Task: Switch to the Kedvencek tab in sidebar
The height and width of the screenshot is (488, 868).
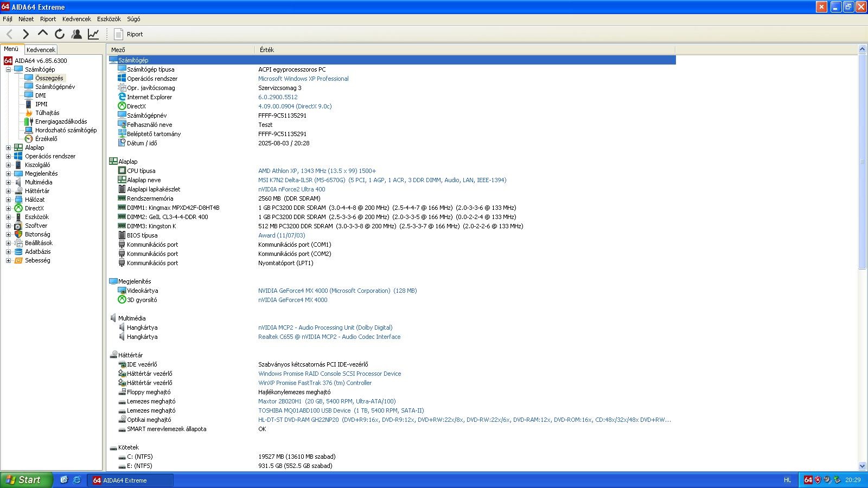Action: pos(41,49)
